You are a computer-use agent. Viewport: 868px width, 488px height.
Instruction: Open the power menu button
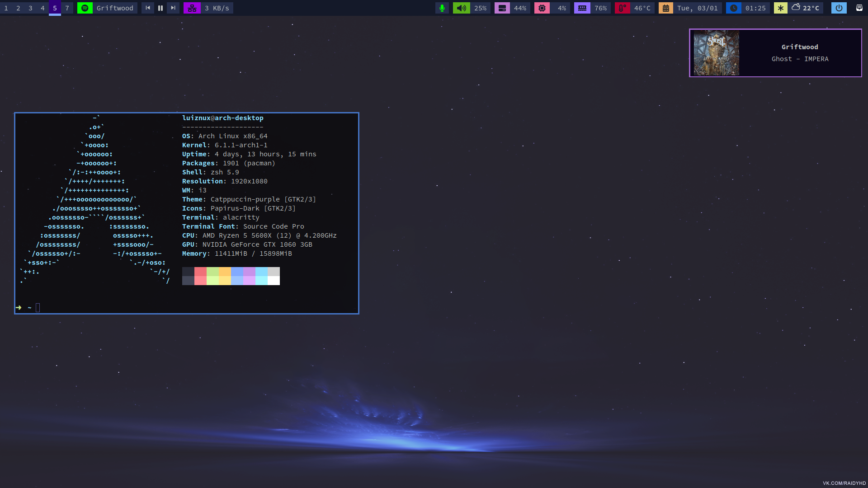pos(839,8)
